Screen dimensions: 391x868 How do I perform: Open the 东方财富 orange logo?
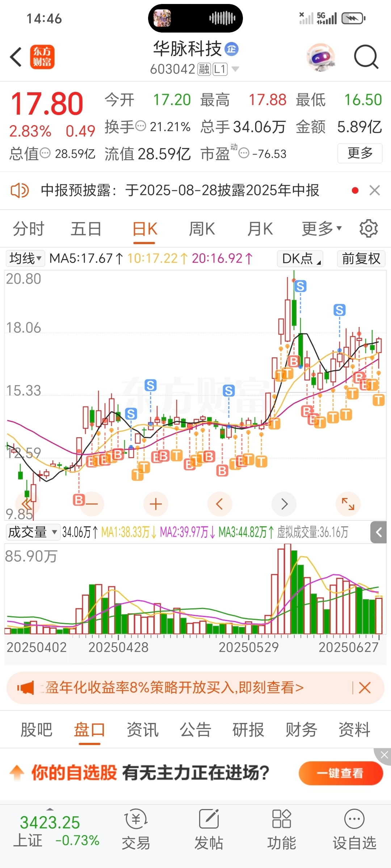tap(42, 57)
